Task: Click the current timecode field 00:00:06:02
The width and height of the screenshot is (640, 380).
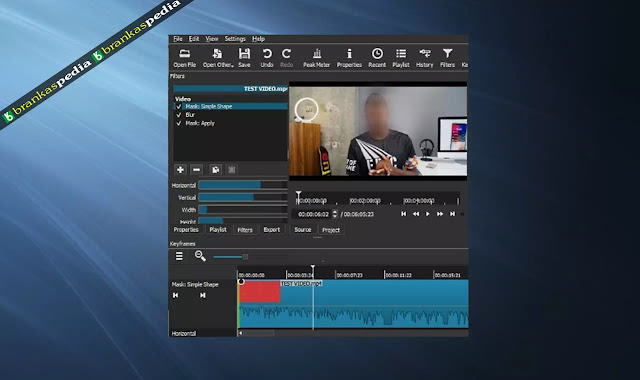Action: point(313,214)
